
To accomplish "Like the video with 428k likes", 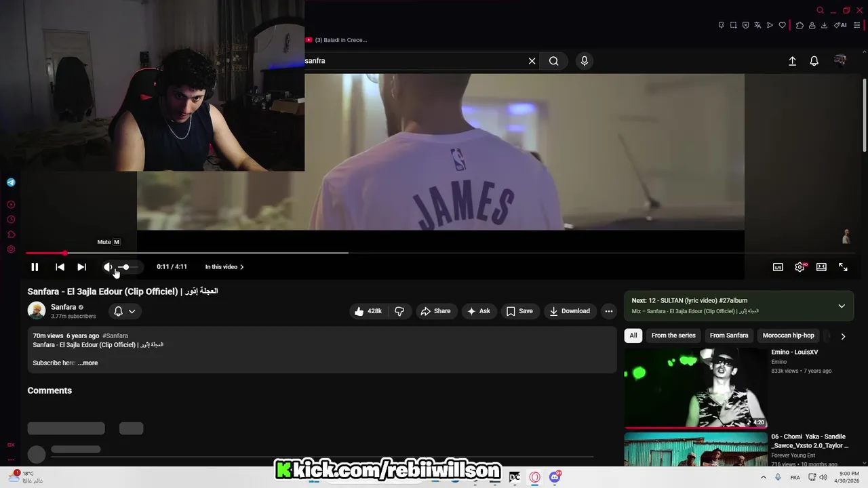I will click(368, 311).
